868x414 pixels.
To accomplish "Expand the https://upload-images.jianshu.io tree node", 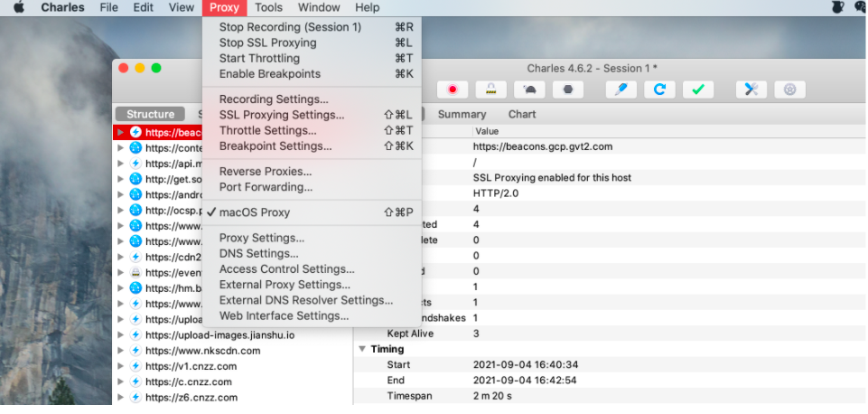I will pyautogui.click(x=121, y=335).
